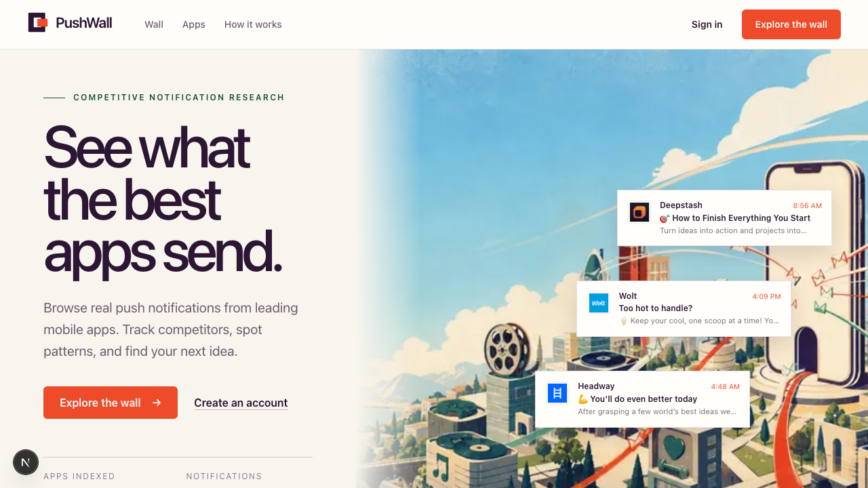This screenshot has width=868, height=488.
Task: Click 'Keep your cool' preview text
Action: 700,321
